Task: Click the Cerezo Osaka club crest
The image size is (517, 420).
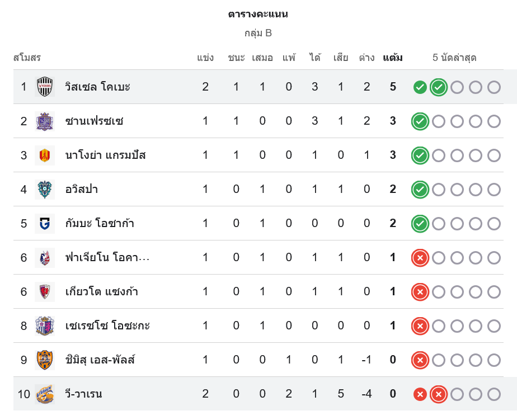Action: [45, 325]
